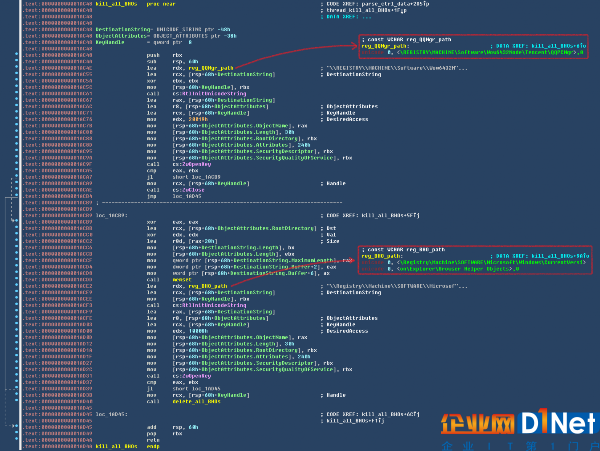Click the 10000h value in mov edx

pos(198,331)
